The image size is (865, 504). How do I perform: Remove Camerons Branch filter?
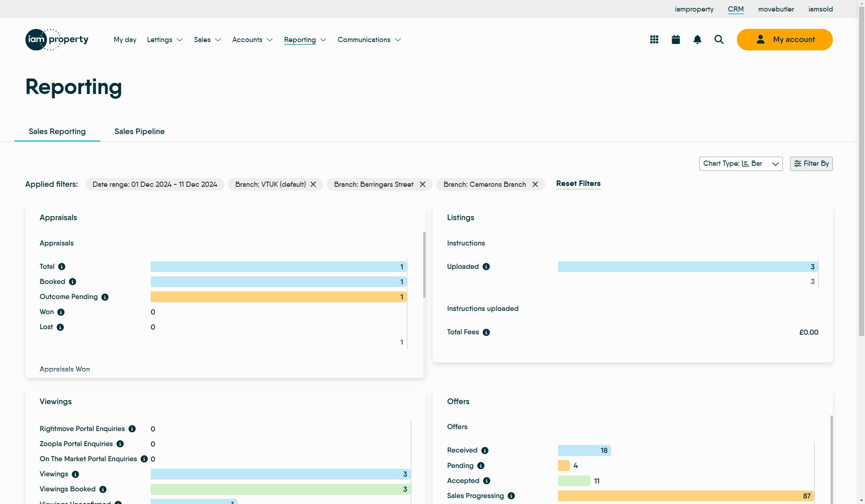[535, 184]
